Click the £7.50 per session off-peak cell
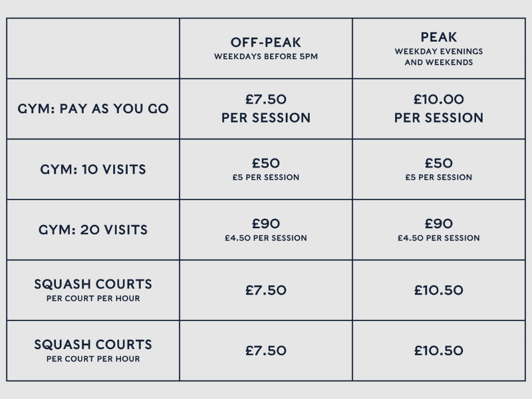532x399 pixels. (265, 108)
